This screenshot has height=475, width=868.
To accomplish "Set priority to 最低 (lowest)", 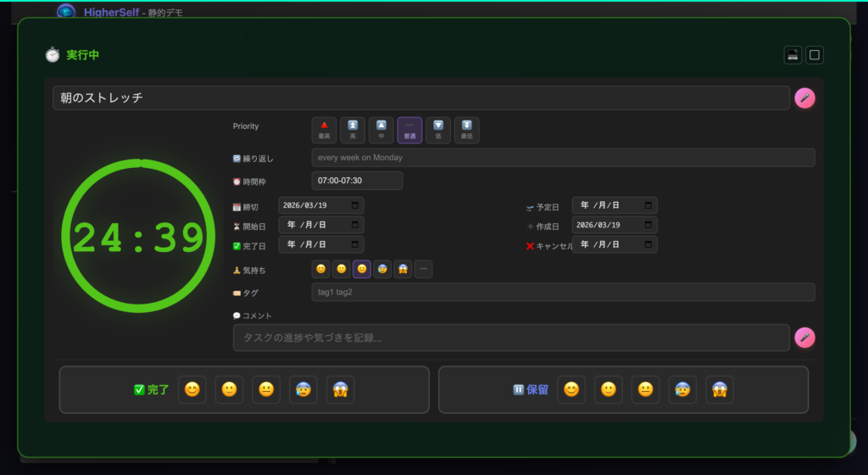I will point(466,130).
